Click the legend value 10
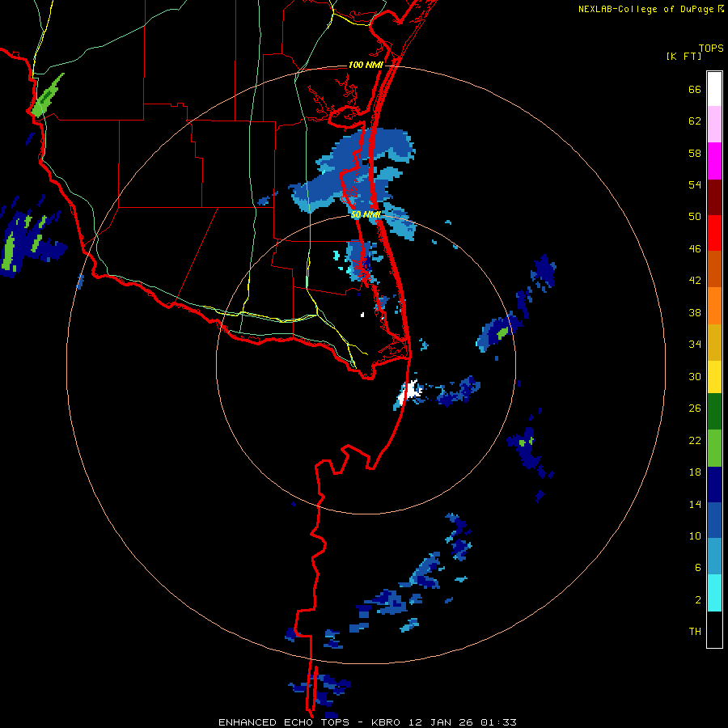728x728 pixels. pos(695,535)
